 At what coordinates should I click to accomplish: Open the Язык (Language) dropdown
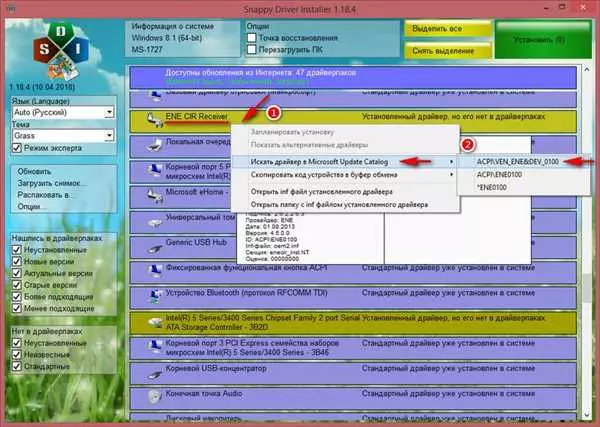point(109,112)
